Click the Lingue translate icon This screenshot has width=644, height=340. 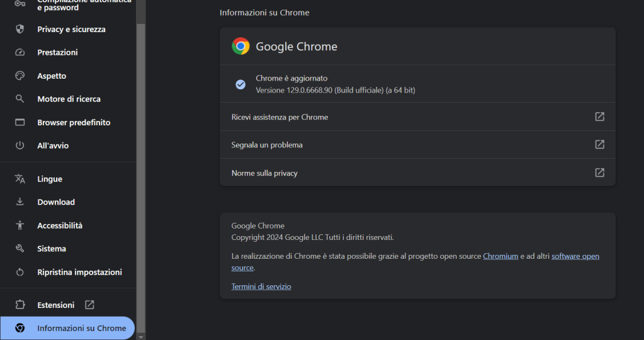(x=20, y=179)
